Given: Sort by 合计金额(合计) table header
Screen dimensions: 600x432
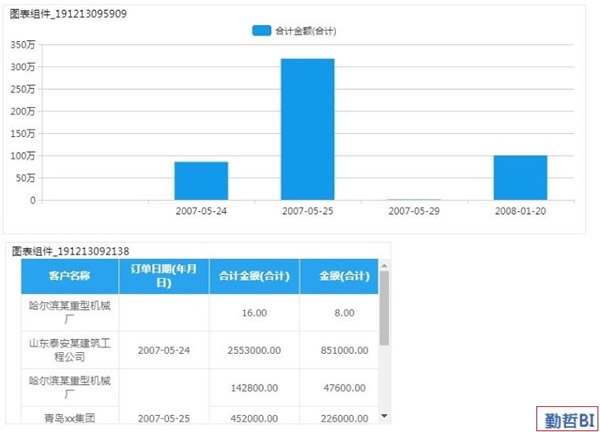Looking at the screenshot, I should (254, 276).
